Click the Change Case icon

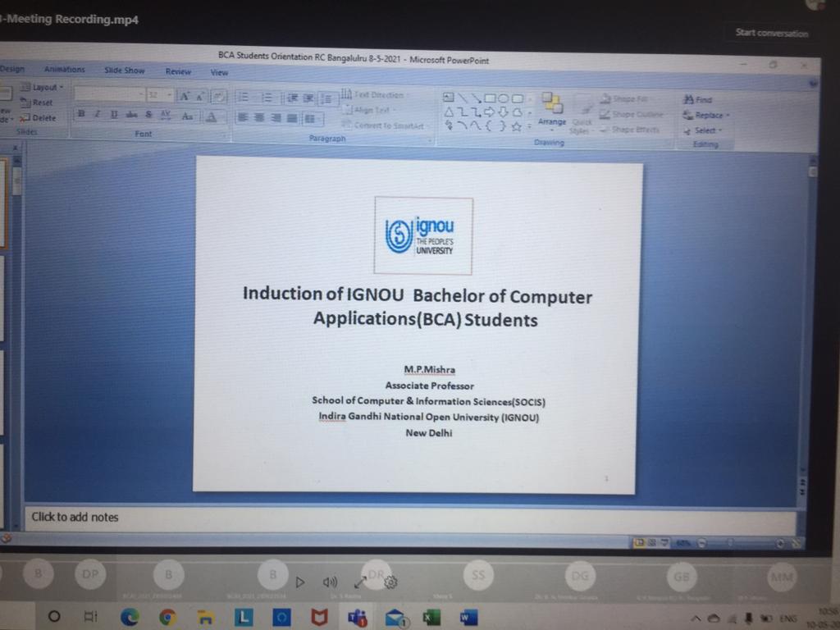(187, 116)
